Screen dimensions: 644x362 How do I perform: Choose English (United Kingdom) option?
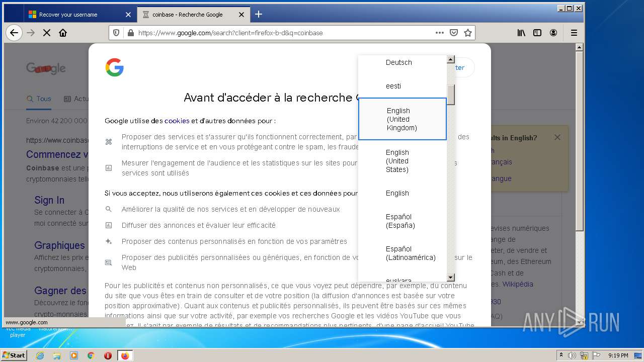coord(403,119)
